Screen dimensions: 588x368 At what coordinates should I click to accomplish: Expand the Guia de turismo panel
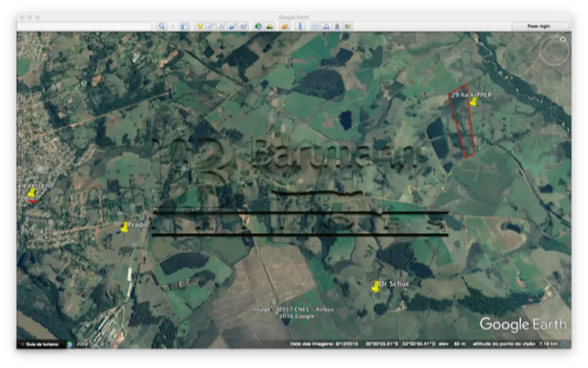[41, 344]
